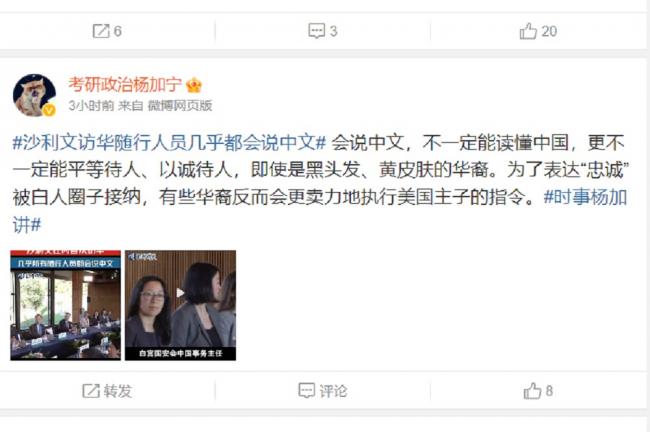Screen dimensions: 650x432
Task: Click the post body text
Action: click(x=320, y=184)
